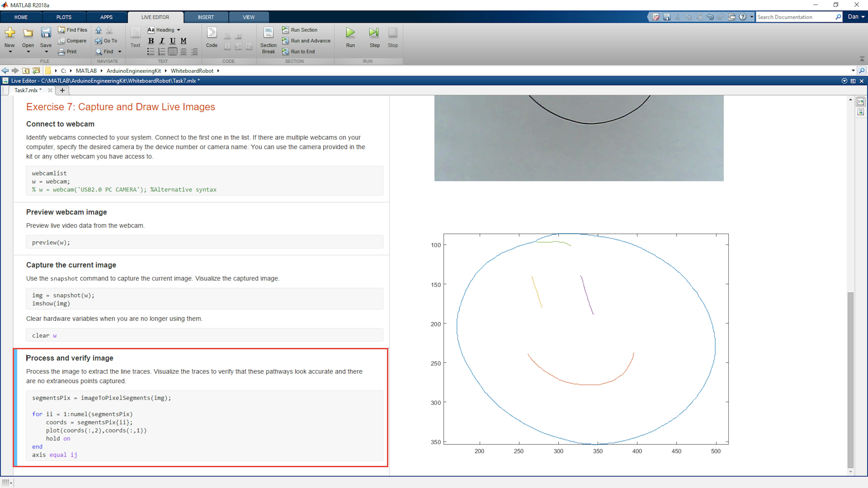Click Run and Advance
The width and height of the screenshot is (868, 488).
tap(306, 40)
